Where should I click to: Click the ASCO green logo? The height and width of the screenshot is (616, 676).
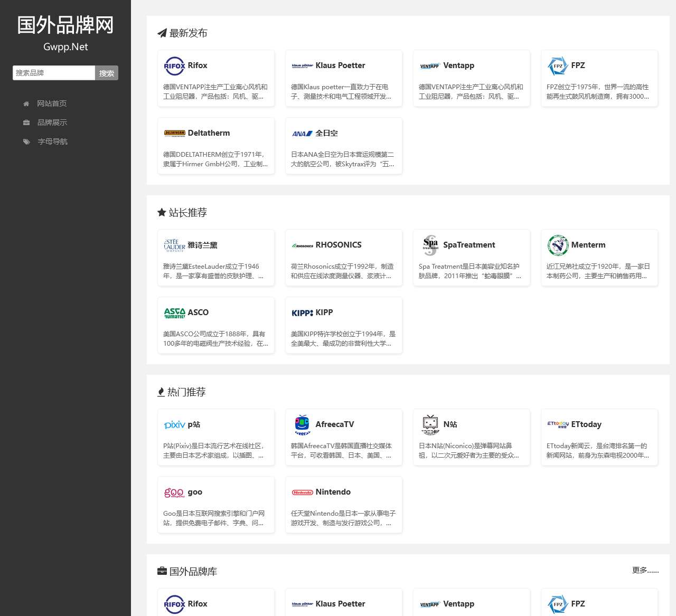tap(174, 313)
